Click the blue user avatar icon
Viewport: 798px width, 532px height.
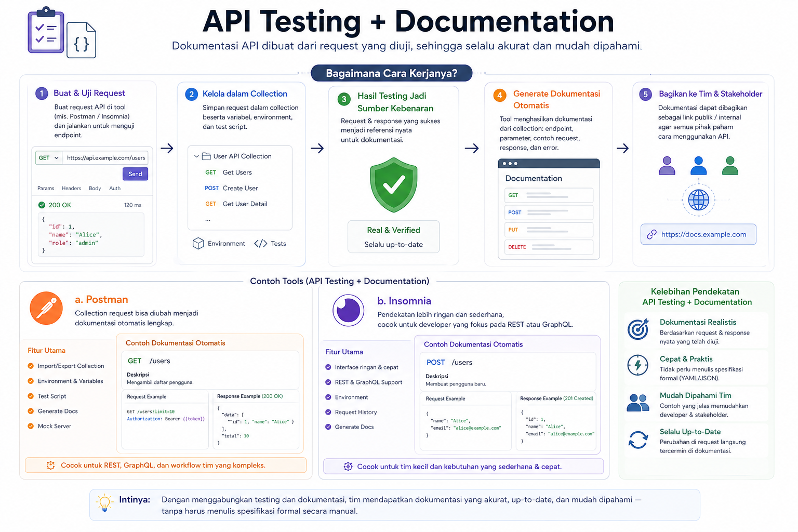699,166
